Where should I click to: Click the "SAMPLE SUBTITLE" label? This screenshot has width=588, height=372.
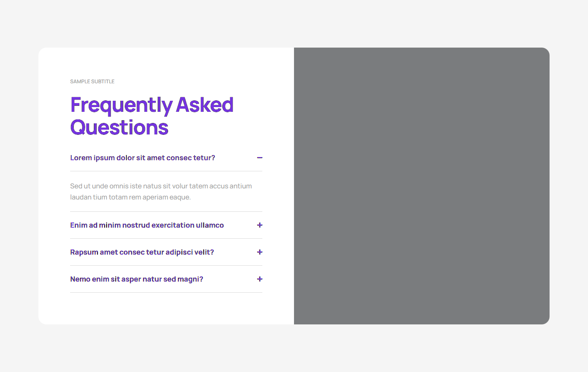[92, 81]
